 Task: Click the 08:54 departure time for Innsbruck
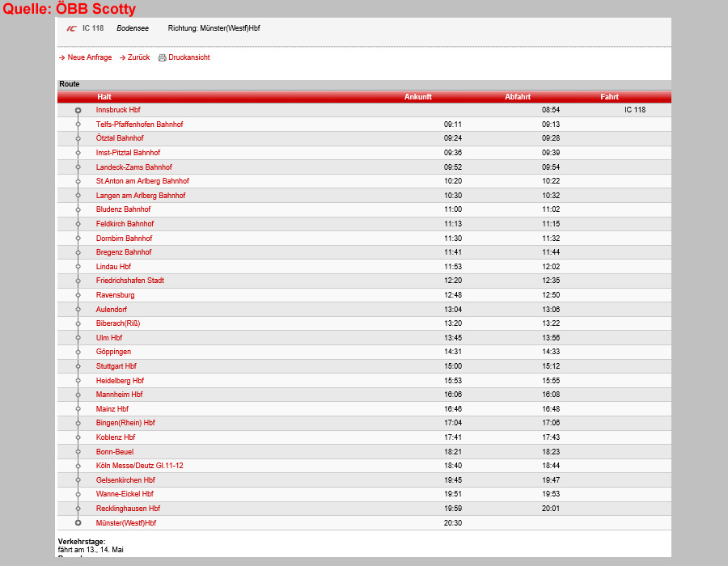(x=551, y=110)
